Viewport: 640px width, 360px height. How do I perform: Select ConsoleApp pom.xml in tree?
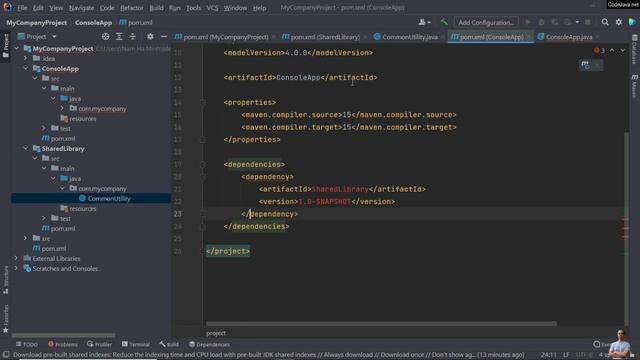coord(62,138)
